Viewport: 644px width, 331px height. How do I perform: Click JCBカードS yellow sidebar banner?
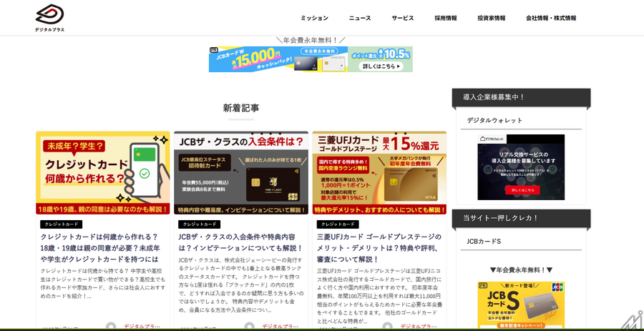[x=521, y=305]
